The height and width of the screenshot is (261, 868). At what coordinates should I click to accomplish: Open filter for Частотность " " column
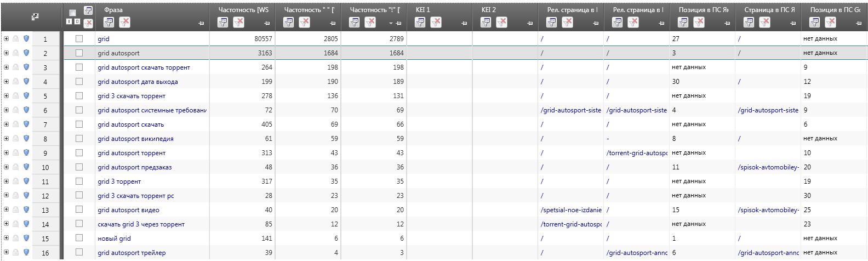[289, 22]
